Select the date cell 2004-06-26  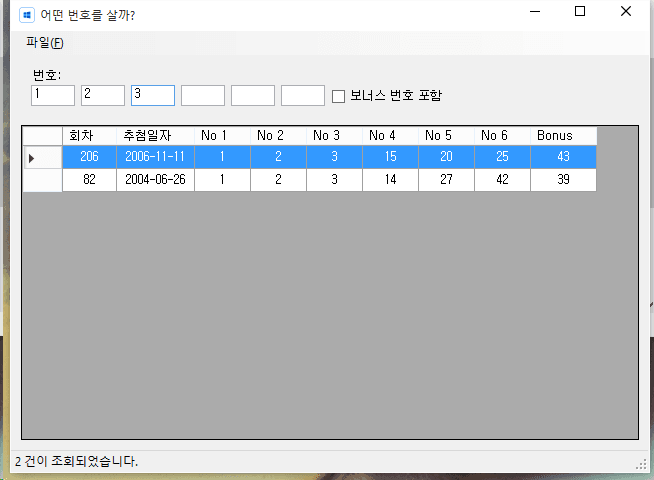[155, 180]
